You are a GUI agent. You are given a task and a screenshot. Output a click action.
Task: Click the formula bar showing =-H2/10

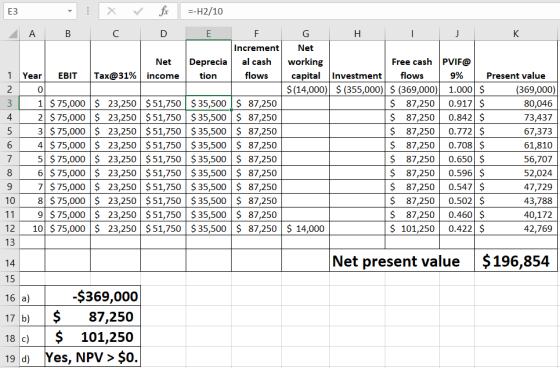(370, 11)
